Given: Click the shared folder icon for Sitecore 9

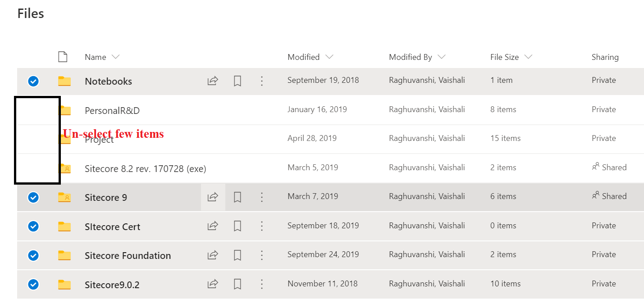Looking at the screenshot, I should (x=64, y=197).
